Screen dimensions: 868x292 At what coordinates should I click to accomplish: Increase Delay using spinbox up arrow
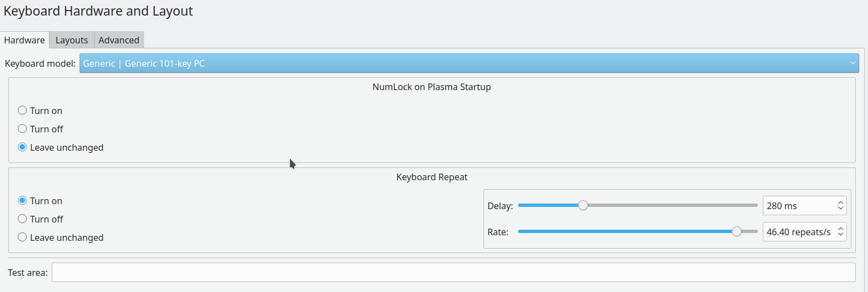coord(840,203)
